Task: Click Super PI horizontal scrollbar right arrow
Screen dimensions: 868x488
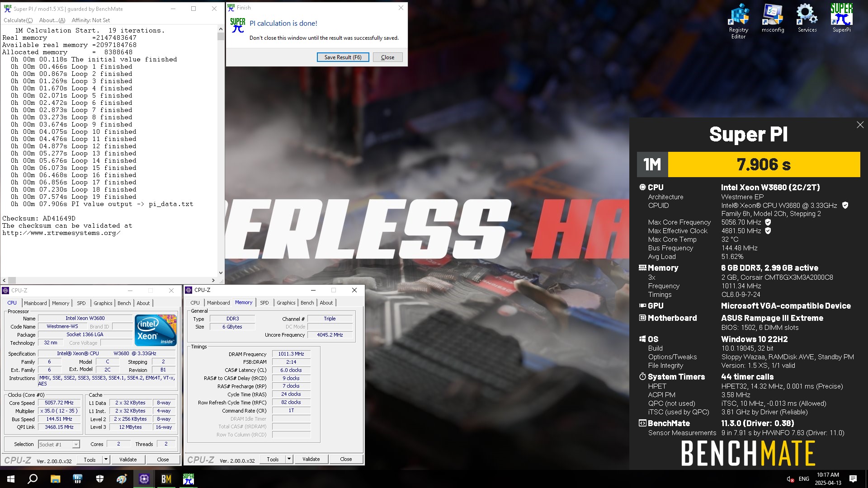Action: click(213, 281)
